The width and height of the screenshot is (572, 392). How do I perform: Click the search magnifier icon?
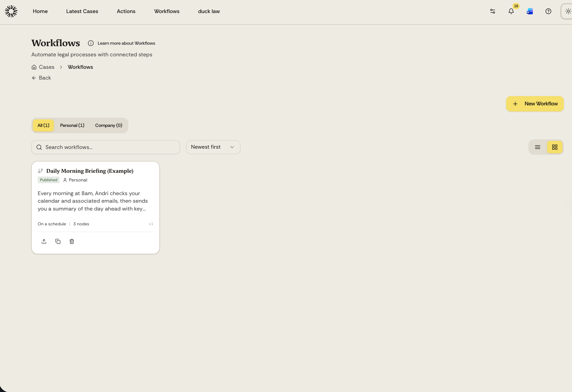[39, 147]
